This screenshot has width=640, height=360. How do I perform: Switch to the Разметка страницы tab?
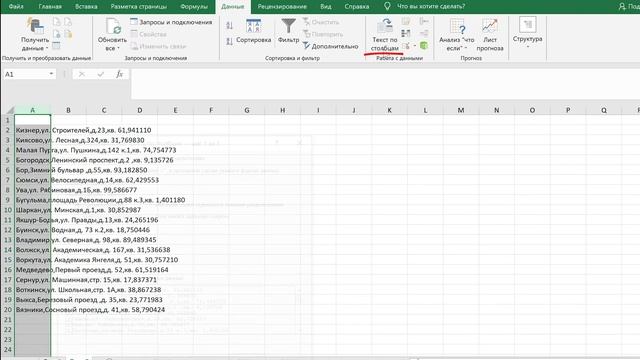point(139,7)
